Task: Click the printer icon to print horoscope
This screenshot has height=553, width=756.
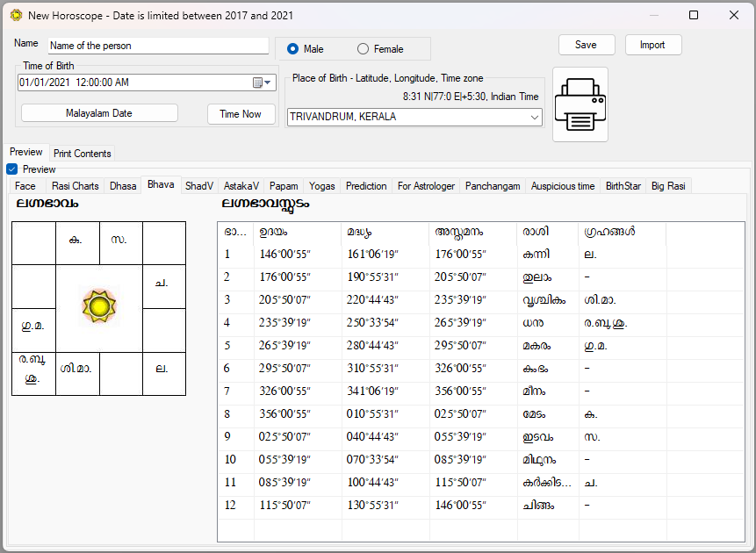Action: [580, 103]
